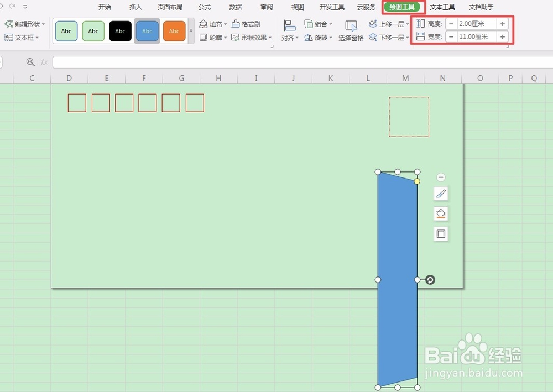The image size is (553, 392).
Task: Click the yellow adjustment handle
Action: pos(417,181)
